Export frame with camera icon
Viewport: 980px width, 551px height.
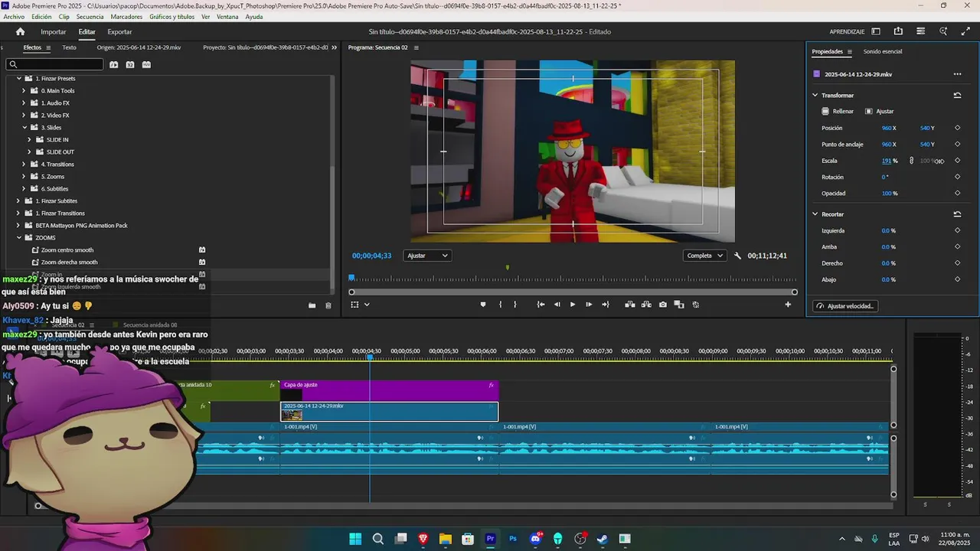(x=663, y=305)
